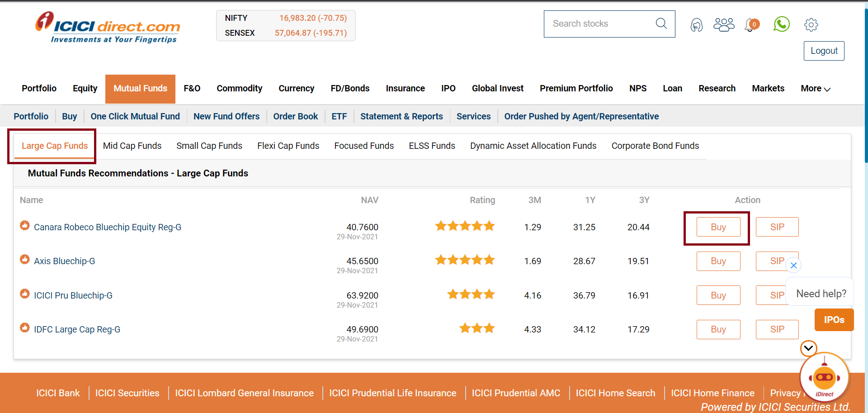Open the Loan menu

coord(672,89)
